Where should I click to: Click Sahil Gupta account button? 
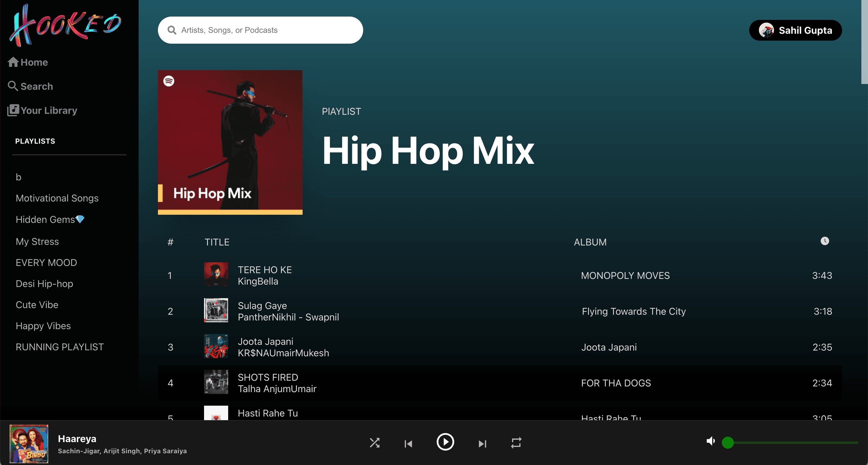795,30
